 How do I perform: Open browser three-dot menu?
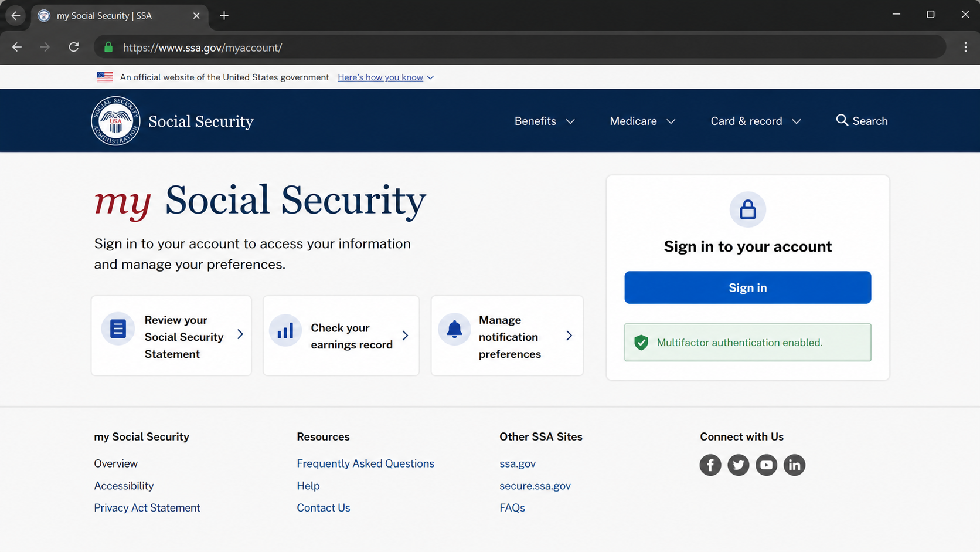[965, 48]
